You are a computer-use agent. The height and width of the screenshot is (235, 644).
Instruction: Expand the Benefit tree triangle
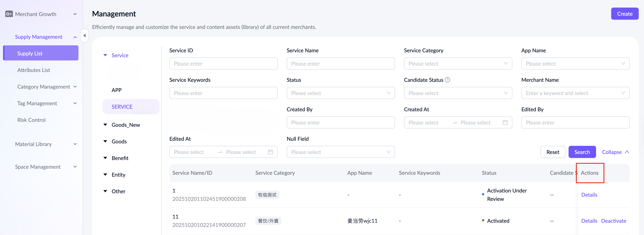pos(105,158)
